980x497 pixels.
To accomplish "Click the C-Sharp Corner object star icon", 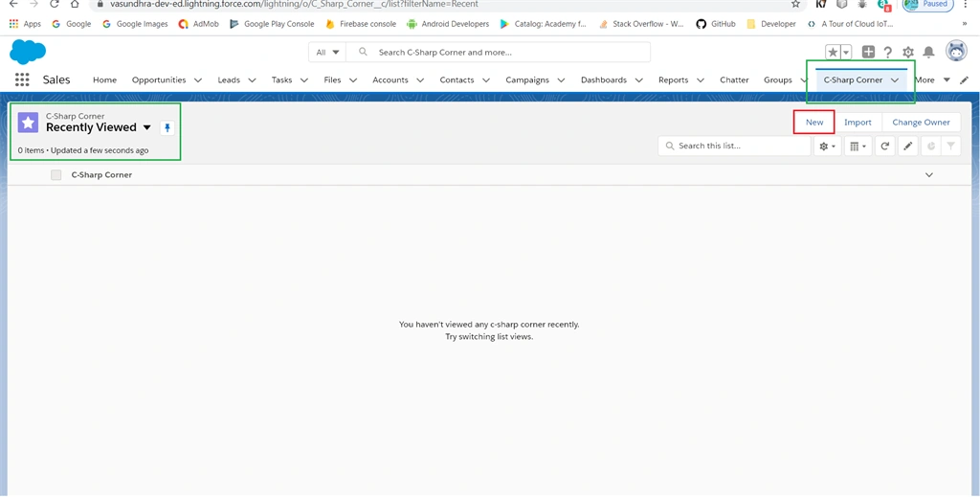I will [x=28, y=123].
